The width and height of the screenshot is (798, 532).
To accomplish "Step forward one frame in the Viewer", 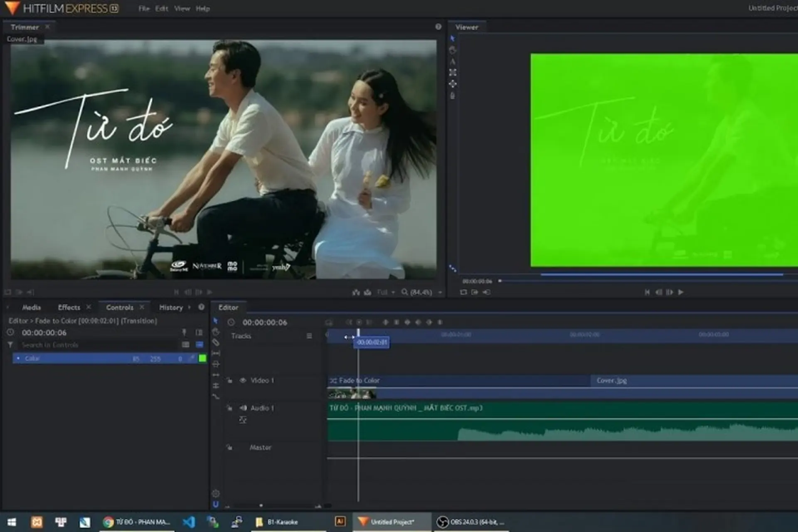I will coord(670,292).
